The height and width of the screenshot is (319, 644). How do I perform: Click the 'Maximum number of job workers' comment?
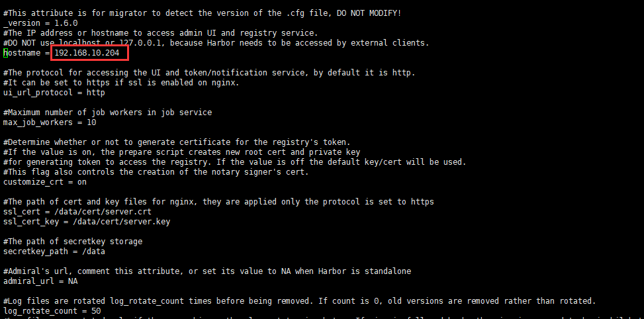tap(108, 113)
